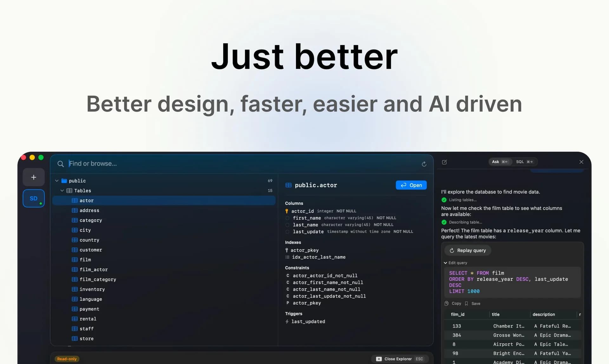609x364 pixels.
Task: Refresh the explorer with the reload icon
Action: (x=424, y=164)
